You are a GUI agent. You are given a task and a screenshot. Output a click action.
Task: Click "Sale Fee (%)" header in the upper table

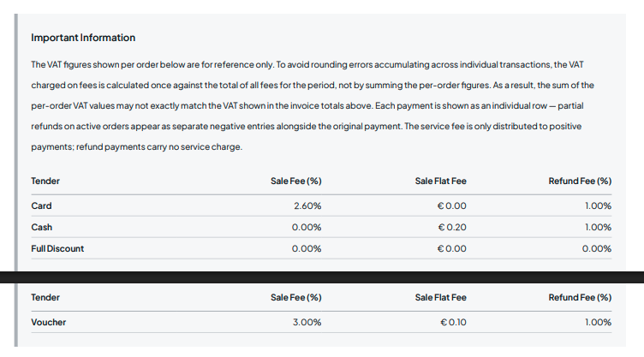(x=295, y=181)
